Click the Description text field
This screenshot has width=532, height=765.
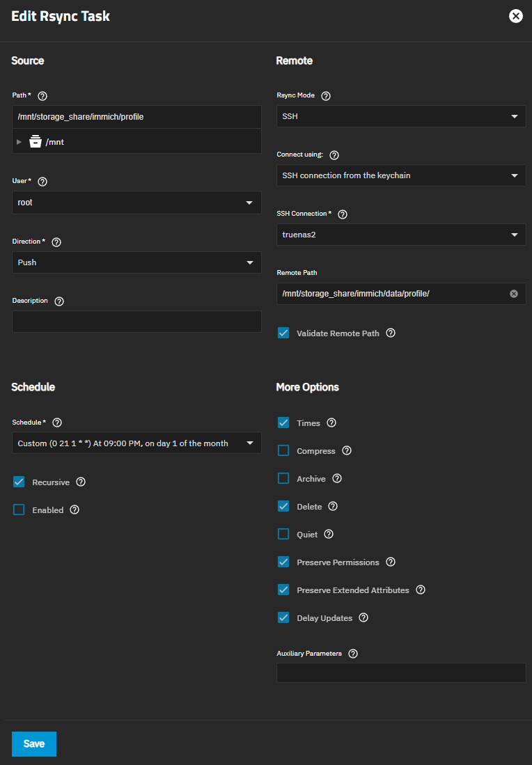[136, 322]
